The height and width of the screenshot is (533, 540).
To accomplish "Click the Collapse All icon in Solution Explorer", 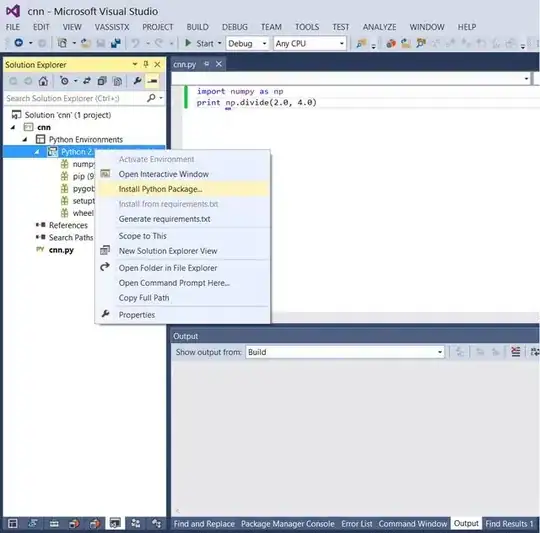I will 102,81.
